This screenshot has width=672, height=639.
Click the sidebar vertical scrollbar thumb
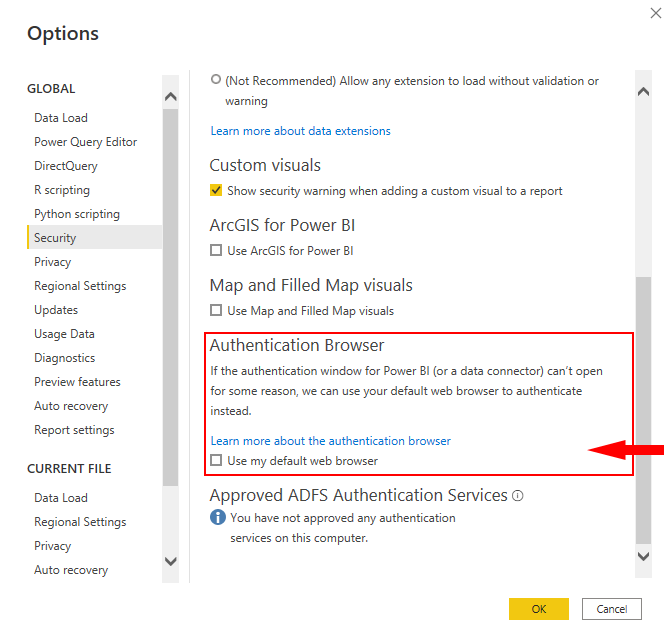click(171, 297)
